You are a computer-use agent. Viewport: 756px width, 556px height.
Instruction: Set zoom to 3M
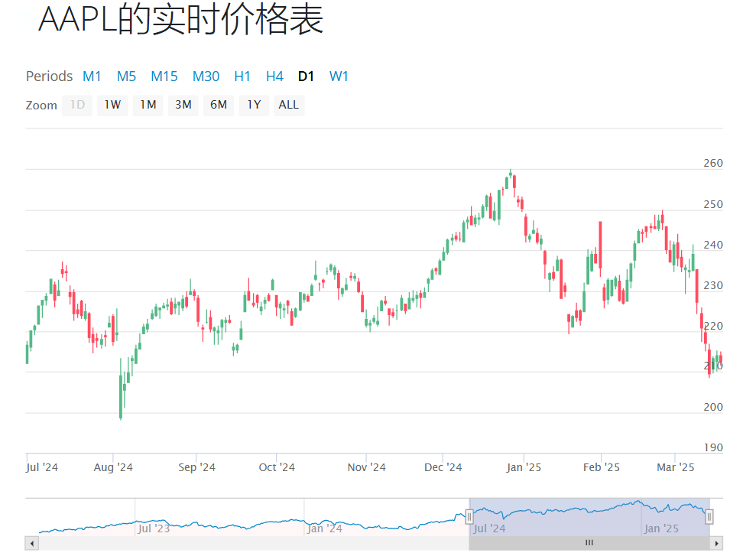[x=183, y=105]
